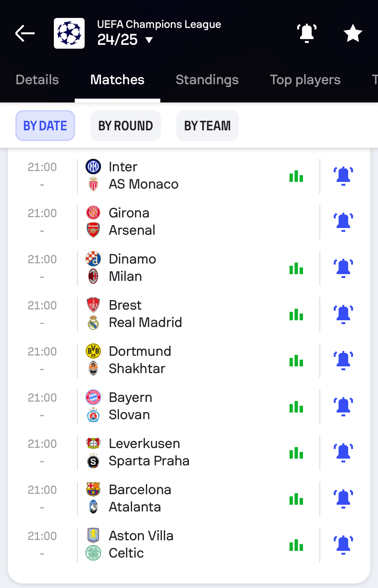Go back using the arrow icon

click(x=25, y=33)
